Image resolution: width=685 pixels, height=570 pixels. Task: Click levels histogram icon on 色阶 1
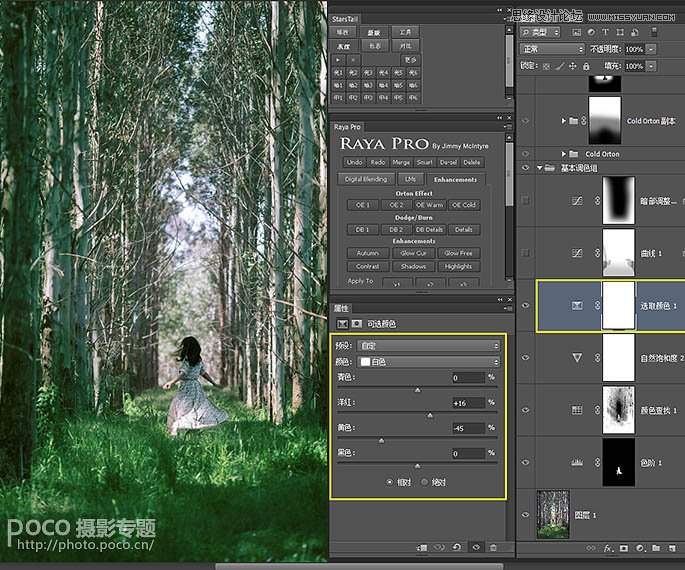[x=577, y=463]
